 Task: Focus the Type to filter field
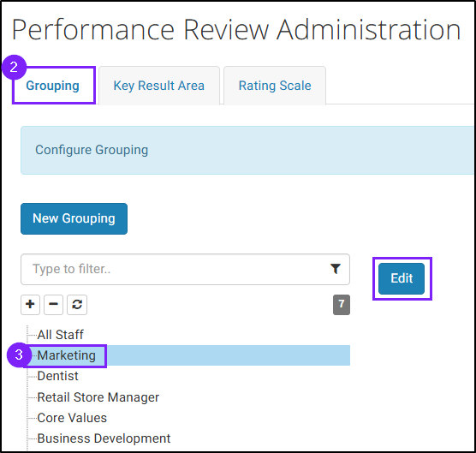pos(185,269)
